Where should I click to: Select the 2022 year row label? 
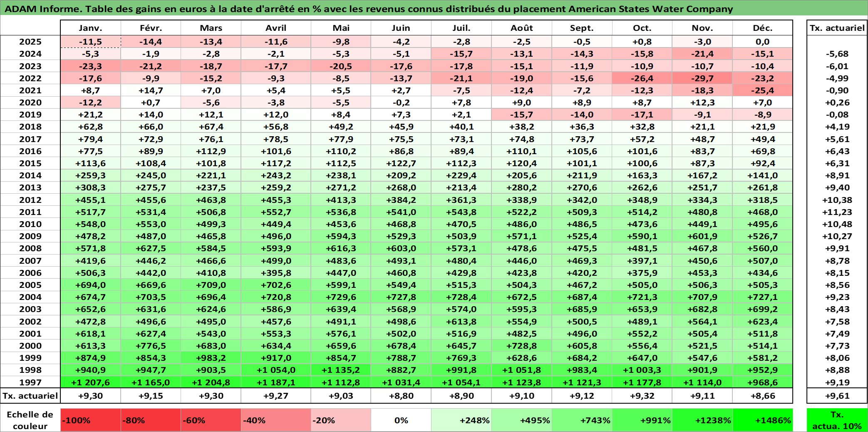30,78
